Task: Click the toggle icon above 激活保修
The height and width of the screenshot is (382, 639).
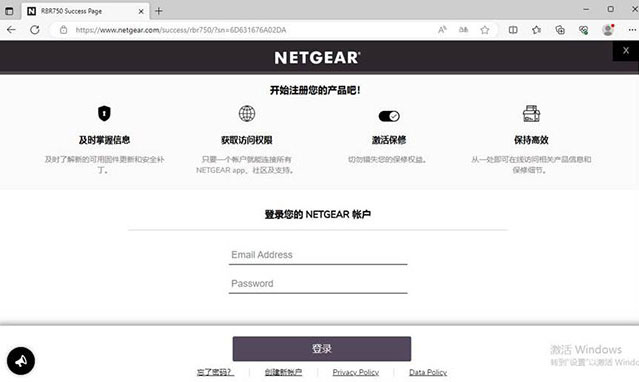Action: click(x=389, y=116)
